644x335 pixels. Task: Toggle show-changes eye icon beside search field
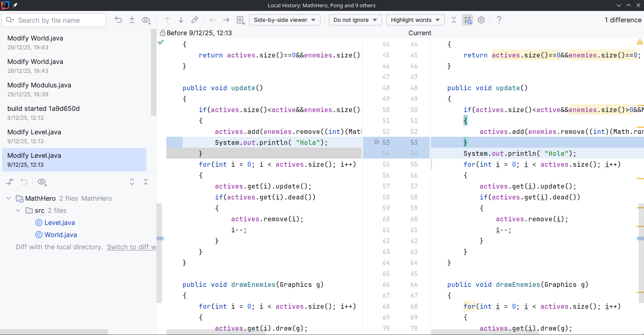[146, 20]
